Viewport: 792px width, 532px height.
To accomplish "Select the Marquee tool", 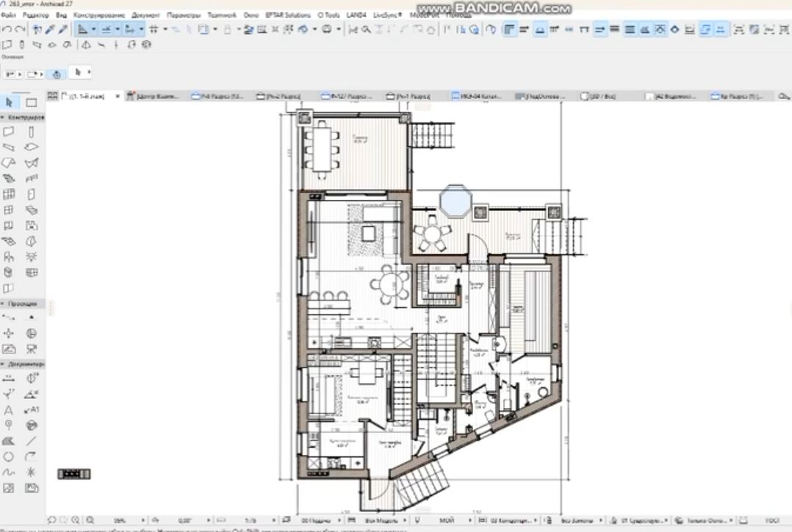I will point(32,102).
